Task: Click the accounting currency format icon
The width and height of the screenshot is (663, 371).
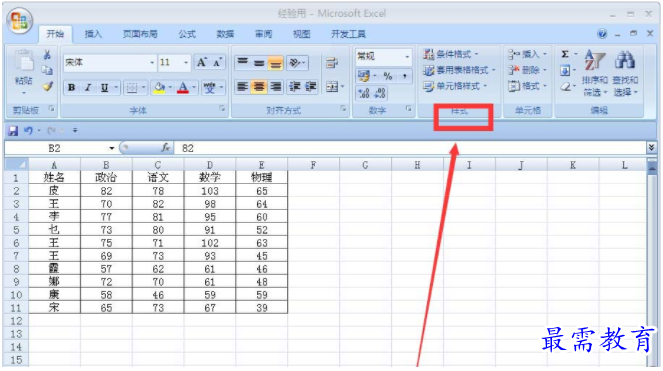Action: pyautogui.click(x=364, y=76)
